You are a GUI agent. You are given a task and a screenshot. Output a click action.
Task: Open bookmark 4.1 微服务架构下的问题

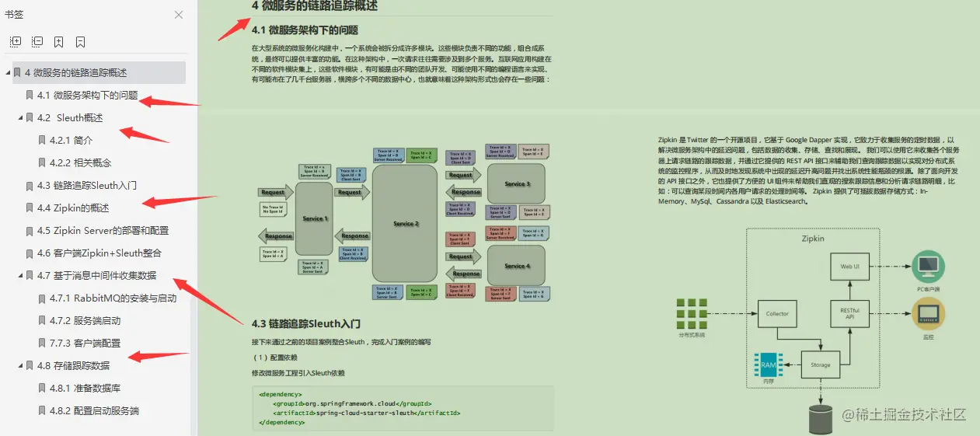[x=88, y=96]
